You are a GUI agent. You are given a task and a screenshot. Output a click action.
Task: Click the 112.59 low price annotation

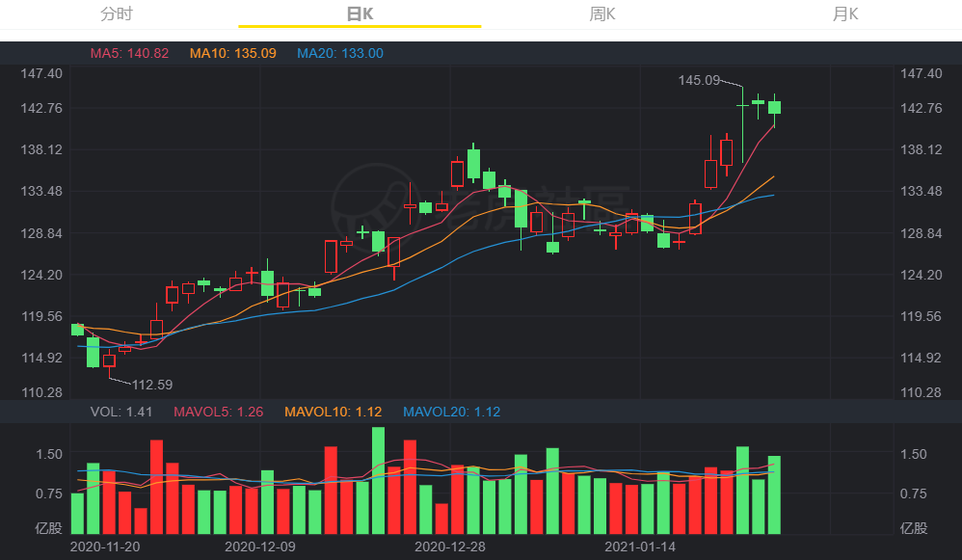point(152,385)
